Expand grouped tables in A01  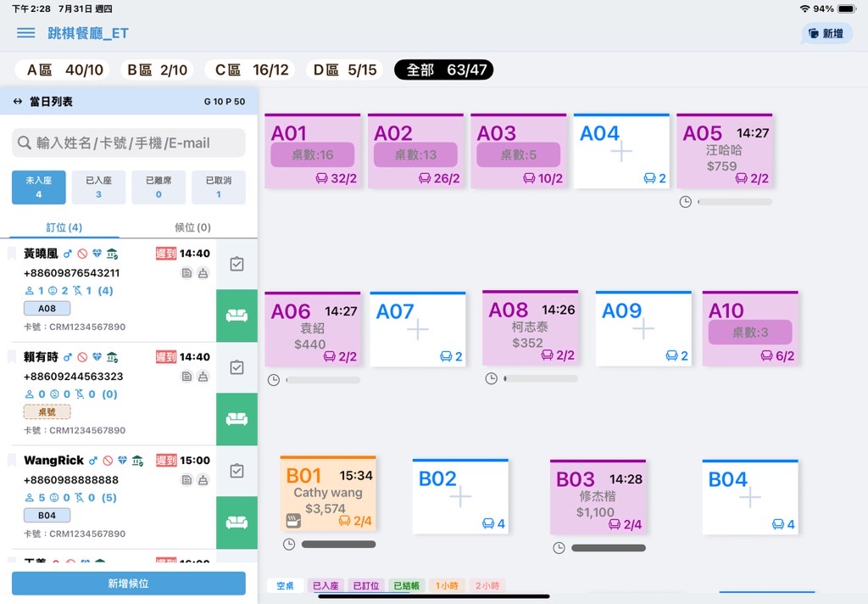coord(313,155)
